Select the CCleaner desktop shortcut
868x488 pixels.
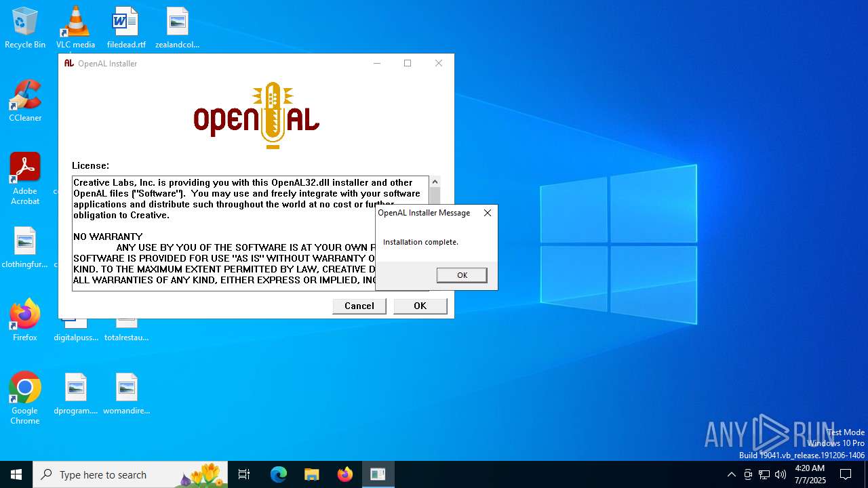pos(25,101)
